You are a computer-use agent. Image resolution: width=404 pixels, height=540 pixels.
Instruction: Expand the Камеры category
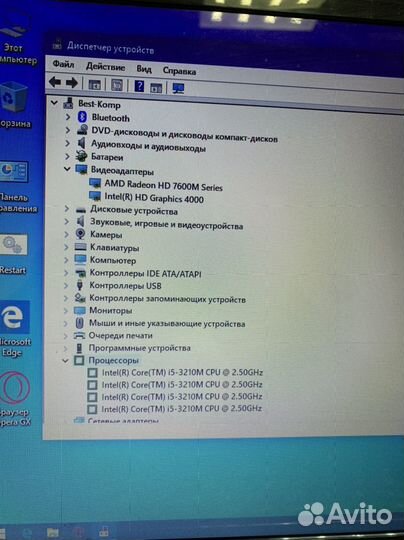coord(66,235)
